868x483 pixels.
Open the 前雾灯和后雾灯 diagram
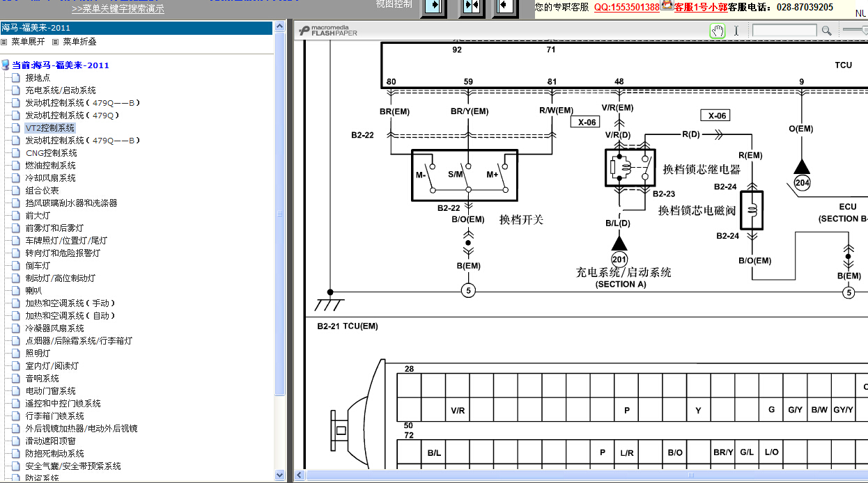click(54, 228)
